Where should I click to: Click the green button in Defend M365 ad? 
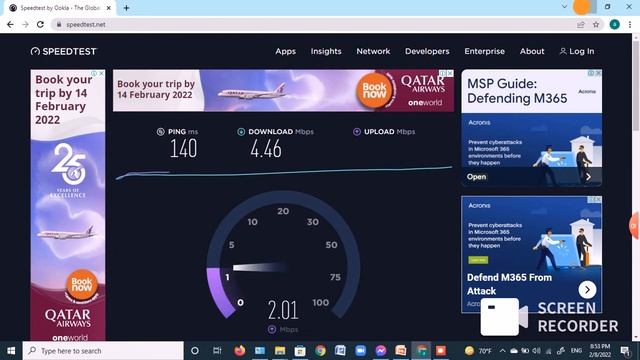[478, 260]
